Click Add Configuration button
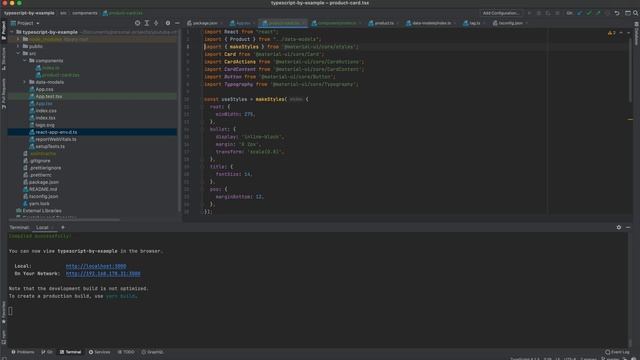640x360 pixels. [x=501, y=13]
